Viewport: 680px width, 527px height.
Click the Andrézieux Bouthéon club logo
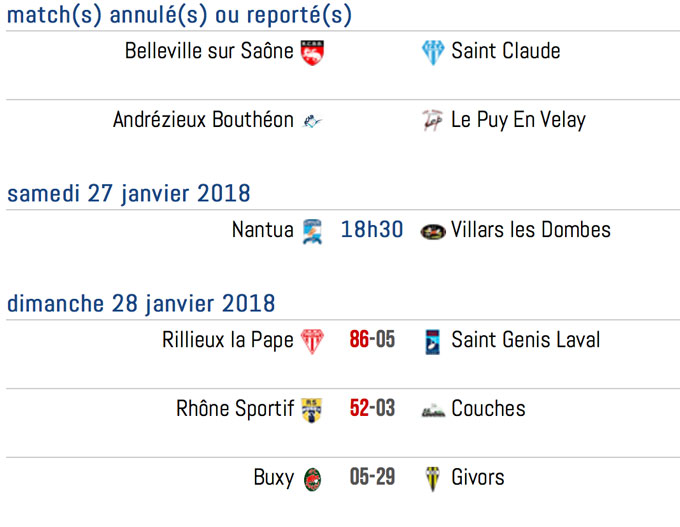coord(312,121)
